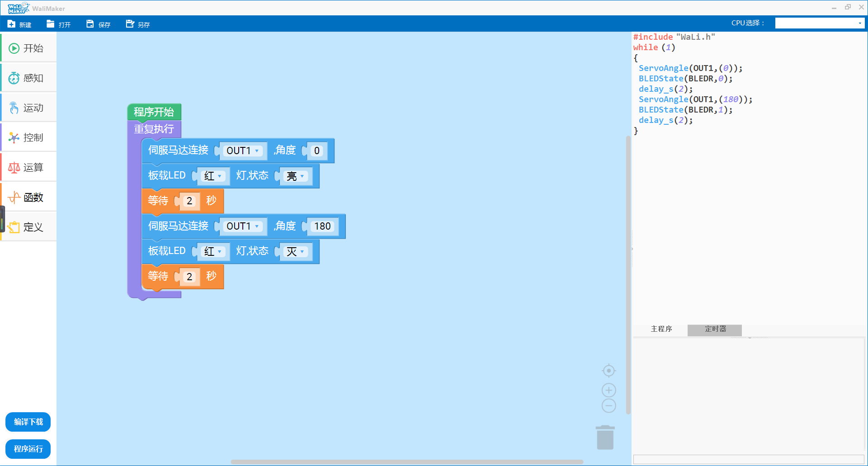This screenshot has height=466, width=868.
Task: Click the 新建 new file icon
Action: [12, 24]
